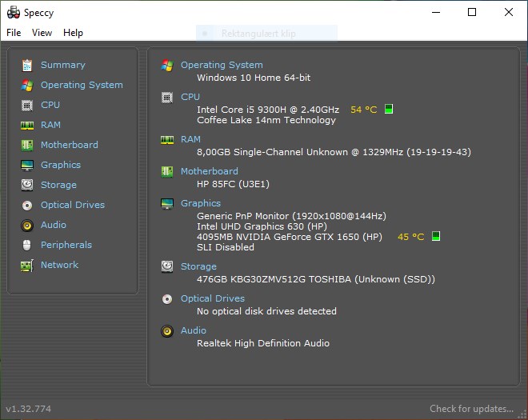Image resolution: width=528 pixels, height=420 pixels.
Task: Click the CPU chip icon in sidebar
Action: pos(27,106)
